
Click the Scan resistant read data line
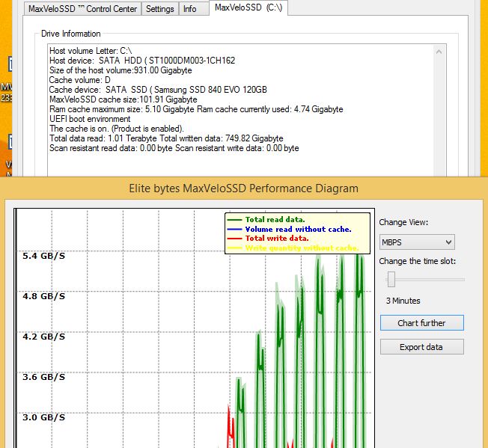pyautogui.click(x=174, y=148)
